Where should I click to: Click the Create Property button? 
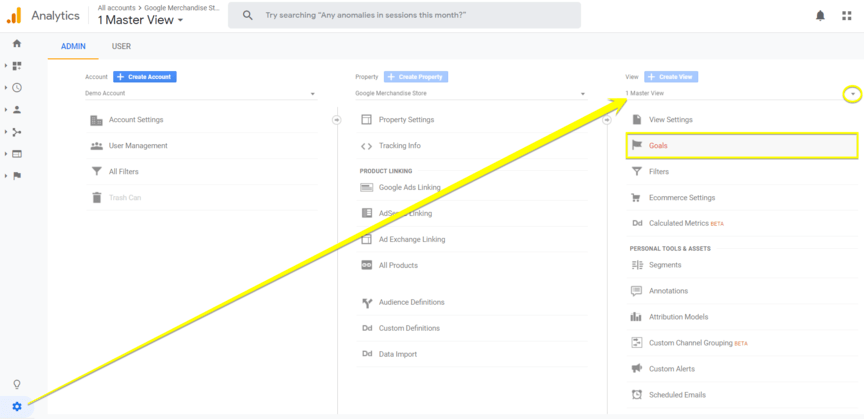[x=416, y=77]
